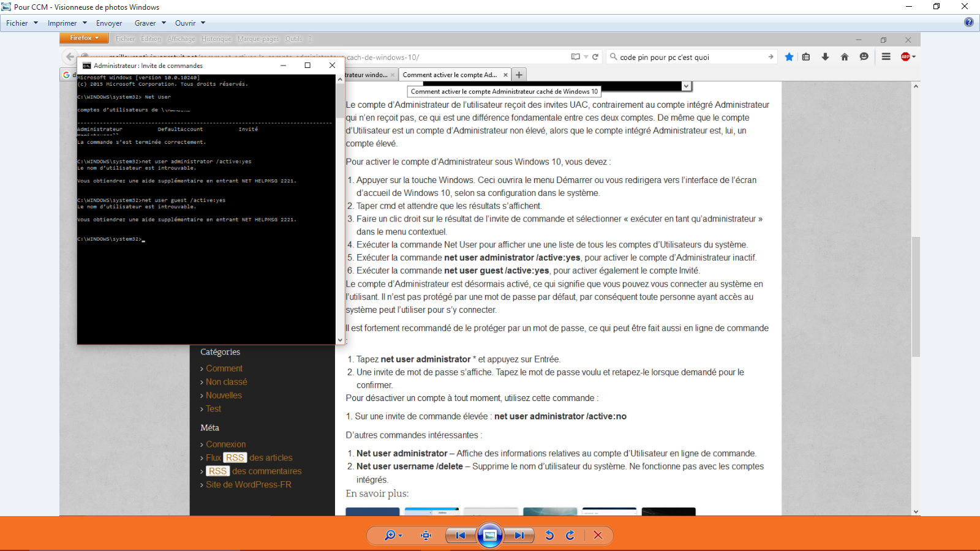Rotate the photo clockwise
The height and width of the screenshot is (551, 980).
[570, 535]
